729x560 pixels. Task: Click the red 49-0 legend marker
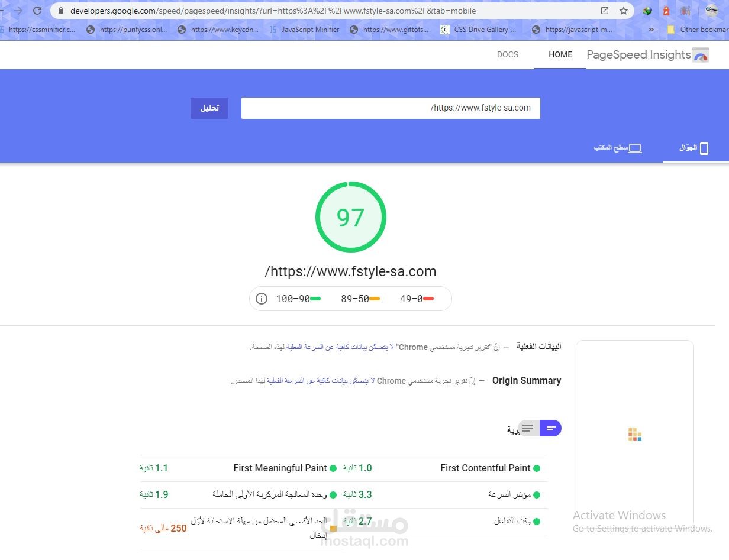click(x=428, y=299)
